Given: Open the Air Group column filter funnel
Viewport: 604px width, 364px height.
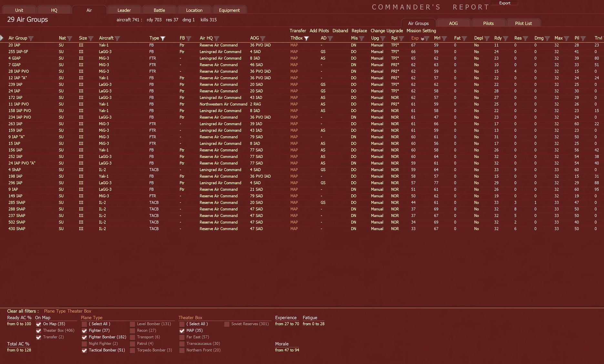Looking at the screenshot, I should (31, 38).
